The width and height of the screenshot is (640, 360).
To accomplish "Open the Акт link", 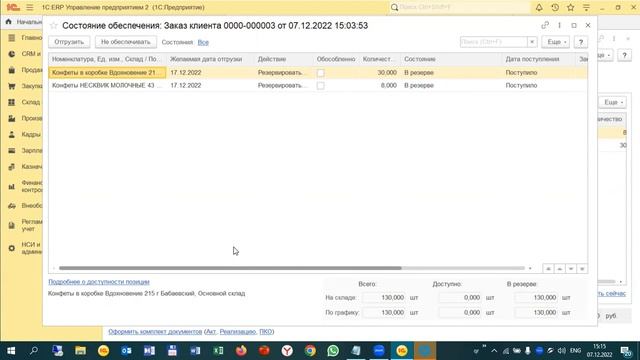I will [x=211, y=331].
